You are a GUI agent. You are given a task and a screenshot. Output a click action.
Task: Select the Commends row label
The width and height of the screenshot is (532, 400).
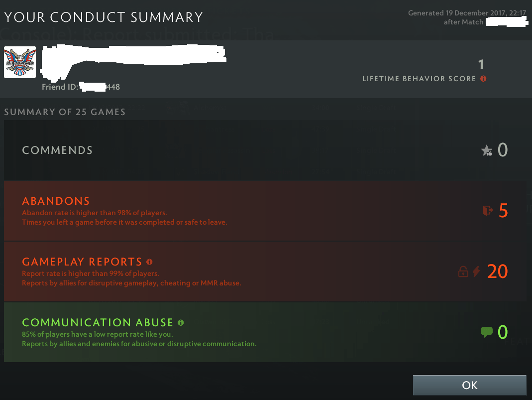(x=57, y=150)
